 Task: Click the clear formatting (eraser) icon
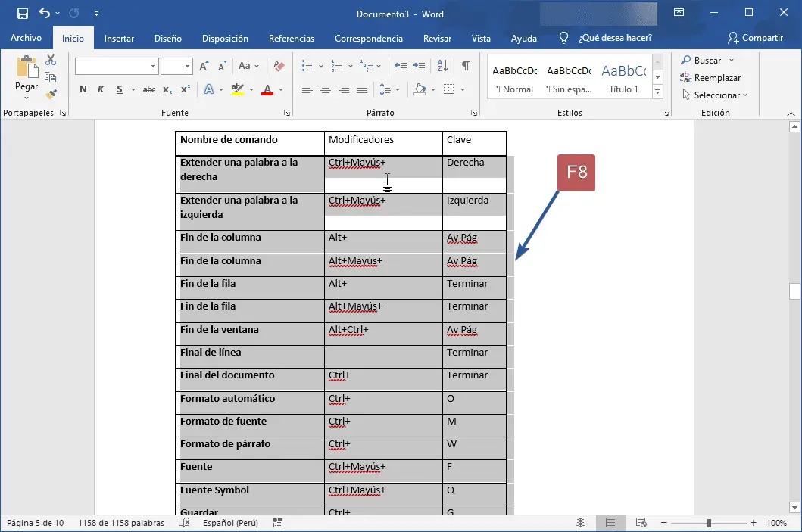[x=279, y=67]
